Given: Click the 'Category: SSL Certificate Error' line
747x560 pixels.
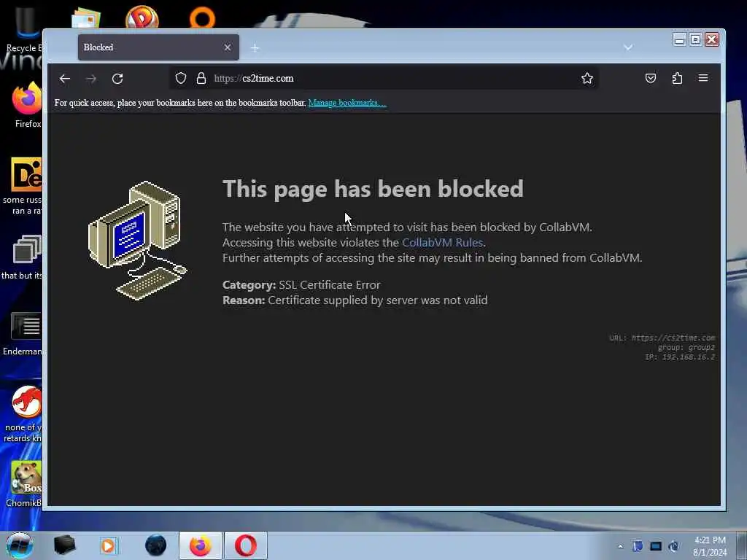Looking at the screenshot, I should 301,285.
